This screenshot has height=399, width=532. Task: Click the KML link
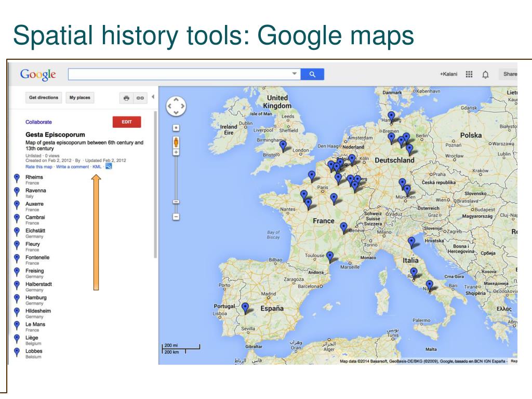click(97, 167)
